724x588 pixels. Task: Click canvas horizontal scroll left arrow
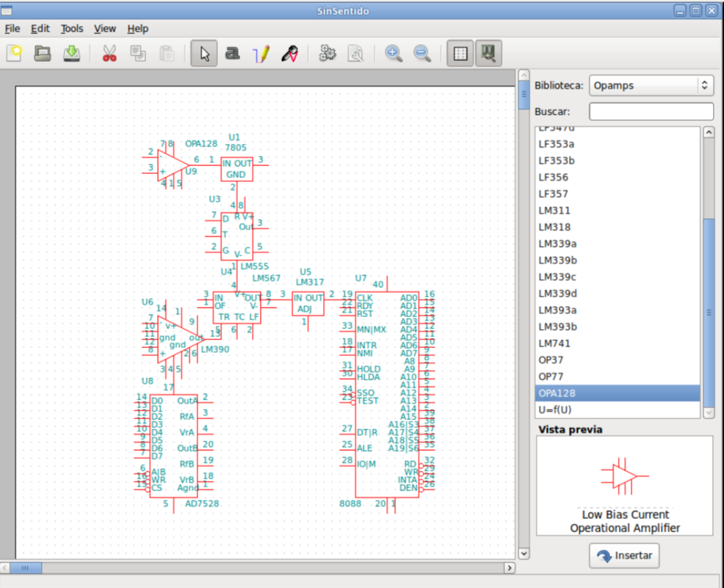click(5, 567)
